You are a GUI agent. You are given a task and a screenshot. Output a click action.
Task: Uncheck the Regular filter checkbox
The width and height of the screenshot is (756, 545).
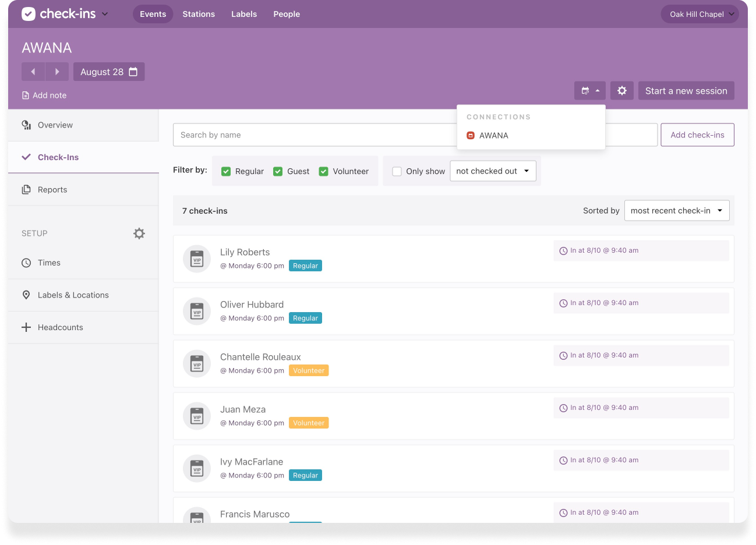coord(226,171)
